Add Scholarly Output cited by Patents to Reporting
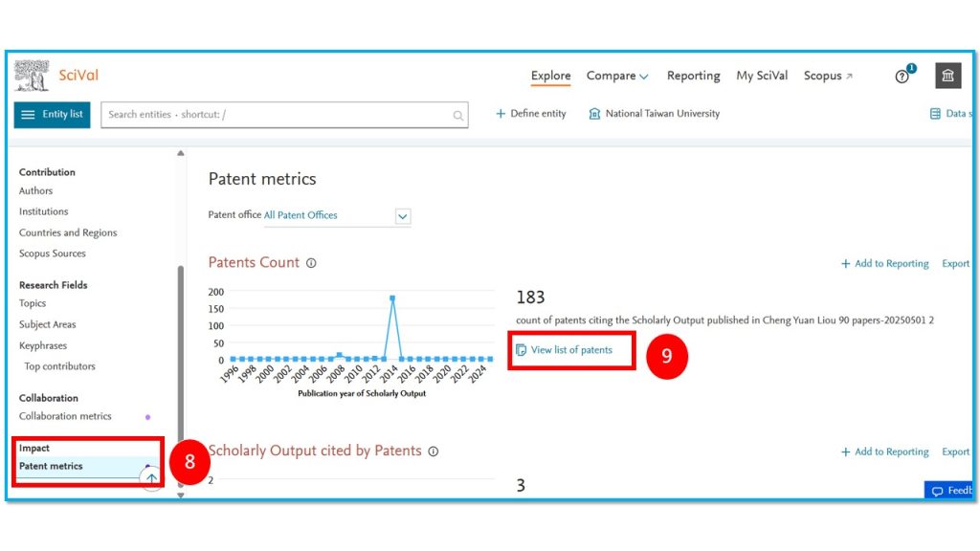 (x=884, y=452)
